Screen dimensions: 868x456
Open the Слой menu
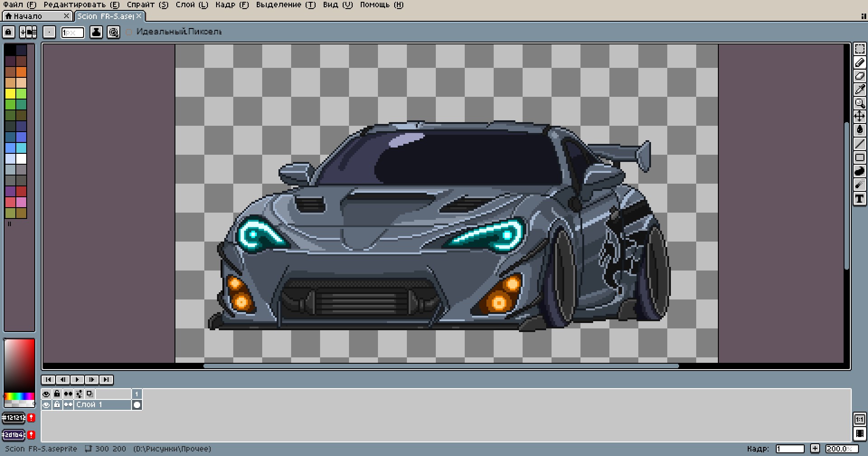point(192,5)
